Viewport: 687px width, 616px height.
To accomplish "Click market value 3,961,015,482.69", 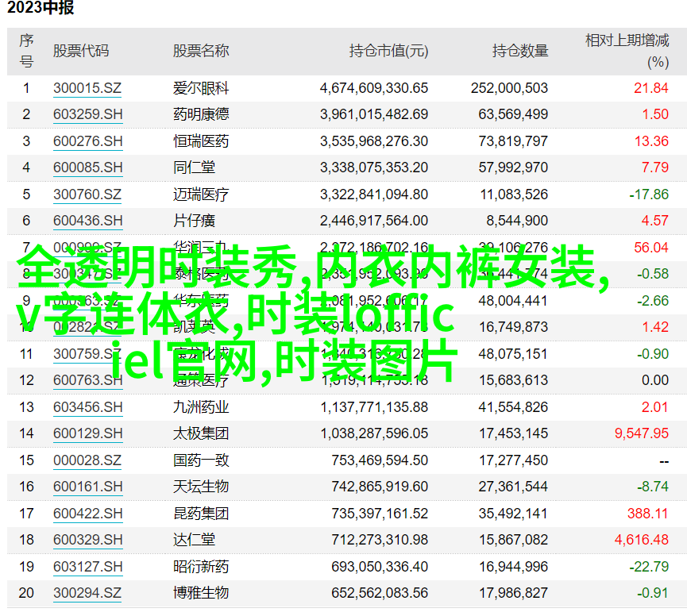I will click(x=374, y=115).
